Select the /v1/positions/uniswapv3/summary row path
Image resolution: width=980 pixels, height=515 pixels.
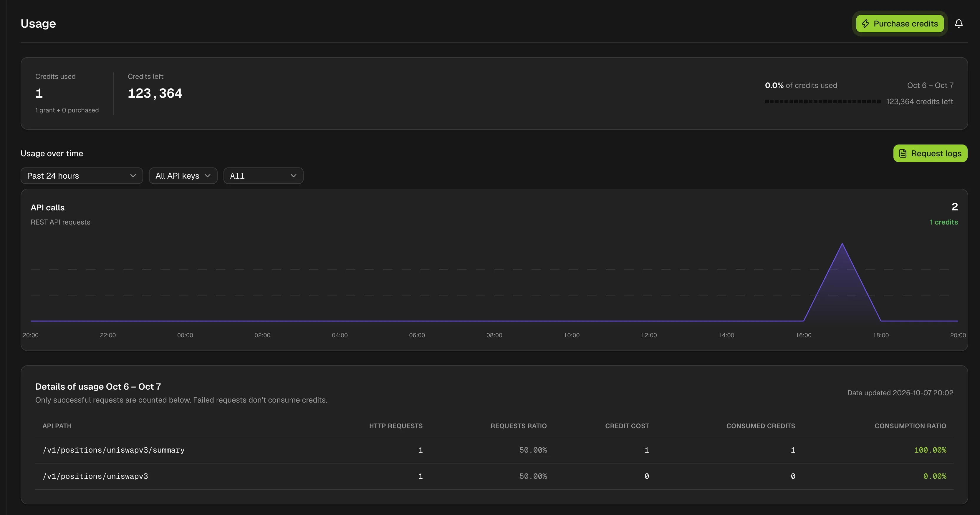pos(113,450)
